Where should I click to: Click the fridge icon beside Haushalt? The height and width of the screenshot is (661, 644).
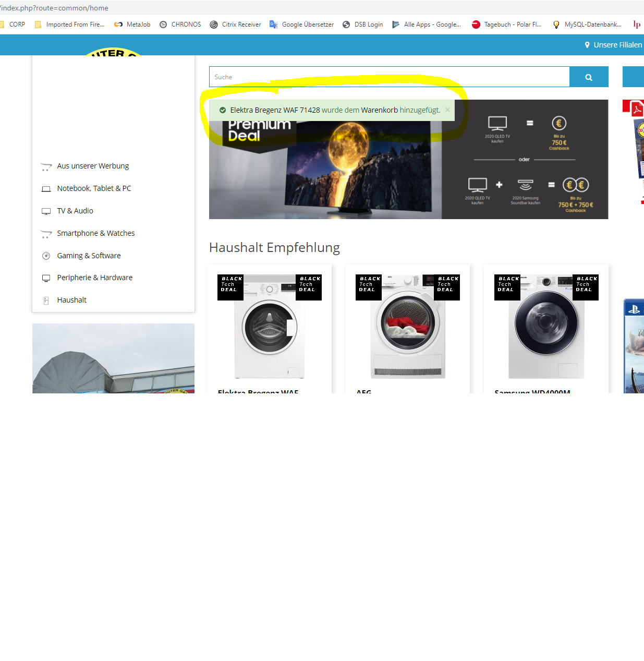pos(46,301)
